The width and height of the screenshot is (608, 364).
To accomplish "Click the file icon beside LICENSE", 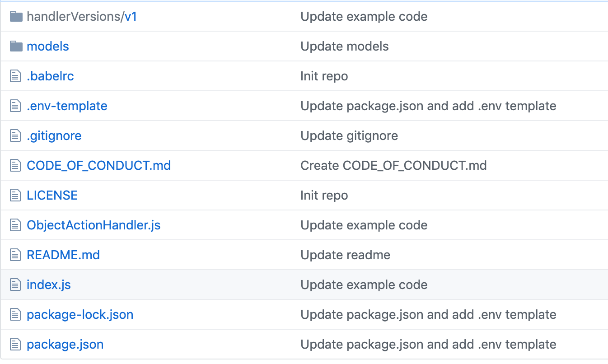I will point(16,195).
